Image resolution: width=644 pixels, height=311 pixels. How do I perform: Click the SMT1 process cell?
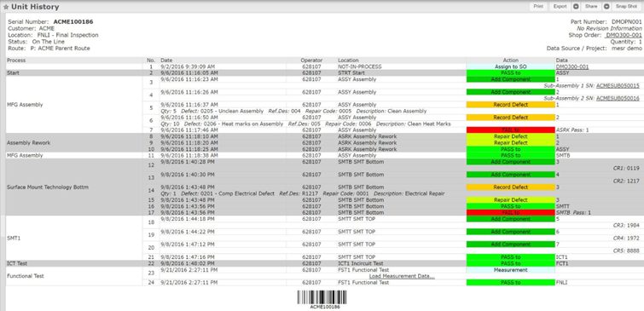pos(74,238)
